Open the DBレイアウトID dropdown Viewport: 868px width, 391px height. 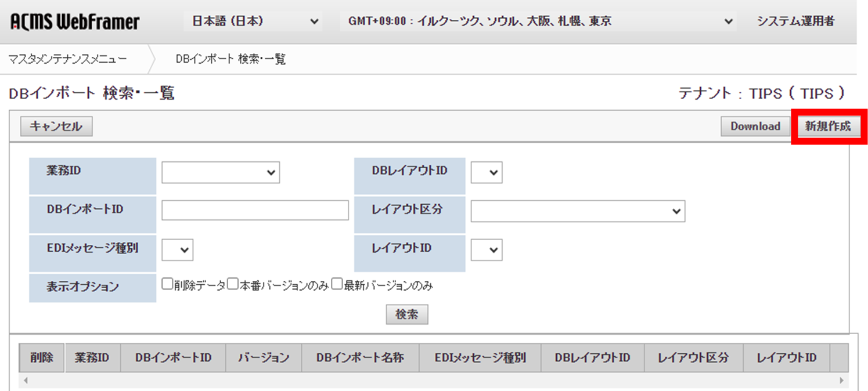click(x=486, y=172)
